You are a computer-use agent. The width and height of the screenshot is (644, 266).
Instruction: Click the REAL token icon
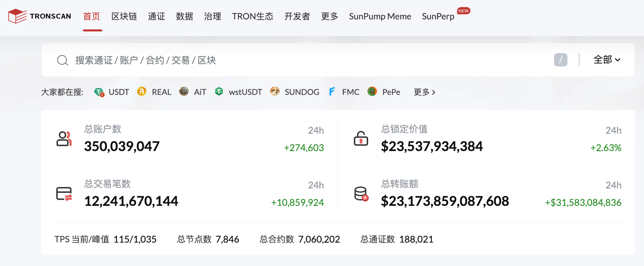[x=142, y=92]
